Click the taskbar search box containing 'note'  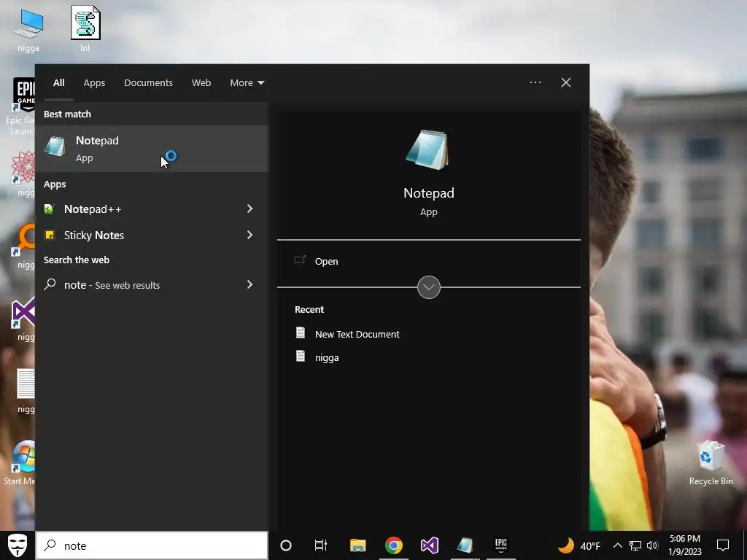pyautogui.click(x=152, y=545)
